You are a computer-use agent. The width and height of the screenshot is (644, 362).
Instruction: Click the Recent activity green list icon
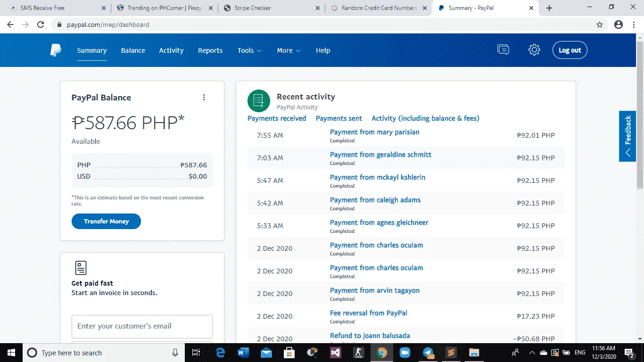point(259,101)
